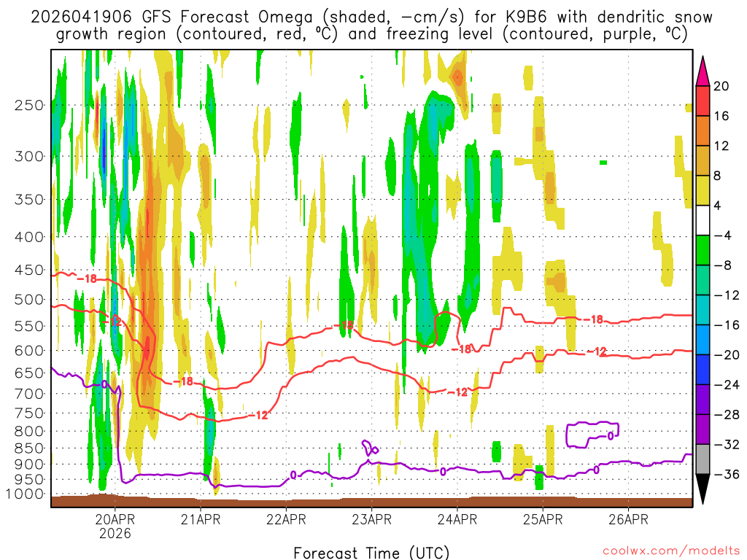Viewport: 747px width, 560px height.
Task: Click the 26APR time axis label
Action: [628, 519]
